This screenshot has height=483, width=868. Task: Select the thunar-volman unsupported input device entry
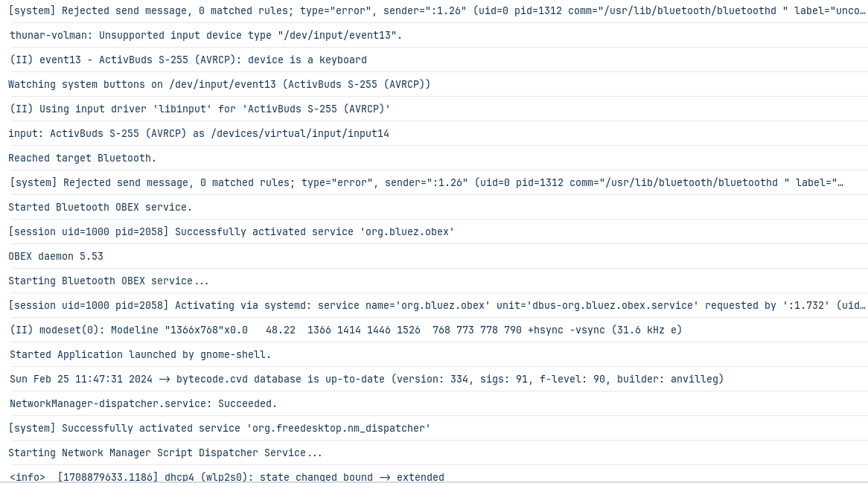434,36
